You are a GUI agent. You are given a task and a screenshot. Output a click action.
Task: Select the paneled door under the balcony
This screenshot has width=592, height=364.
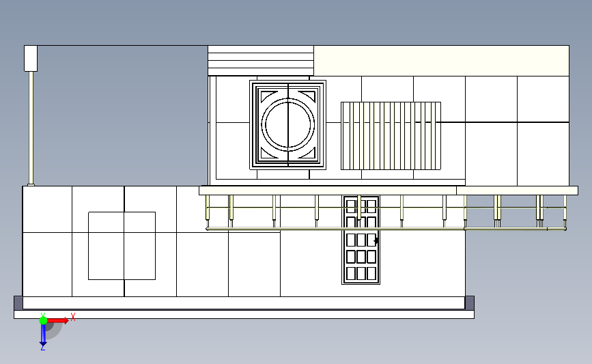point(361,240)
